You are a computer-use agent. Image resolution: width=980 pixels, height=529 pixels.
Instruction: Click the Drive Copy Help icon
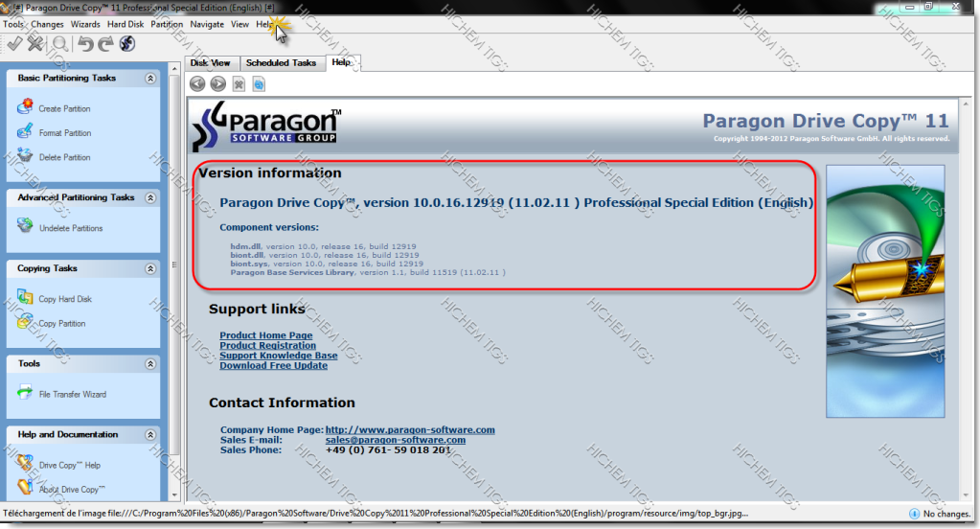[25, 463]
